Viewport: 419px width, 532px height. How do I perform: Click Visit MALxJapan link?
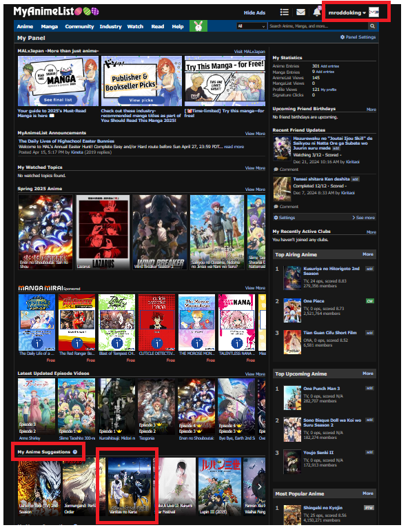click(249, 52)
